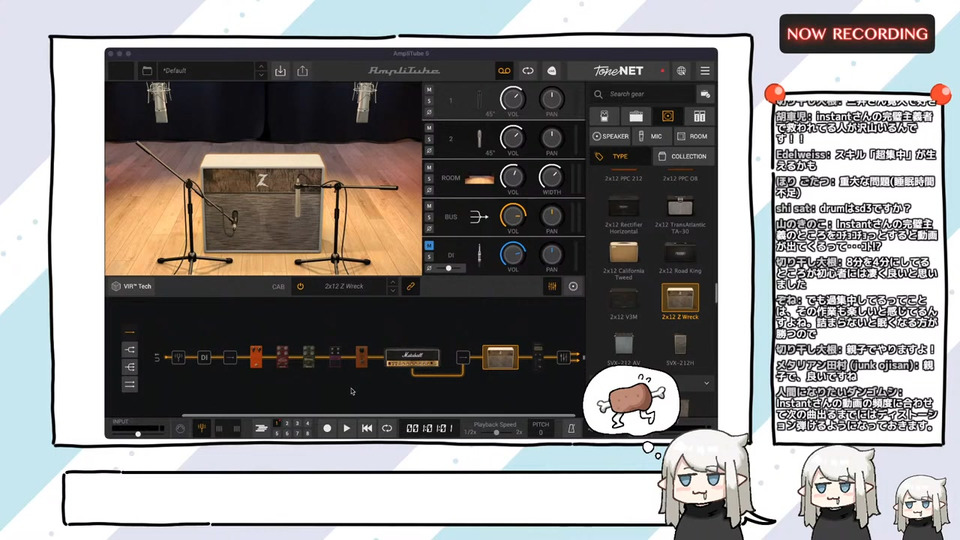
Task: Click the play button
Action: click(347, 429)
